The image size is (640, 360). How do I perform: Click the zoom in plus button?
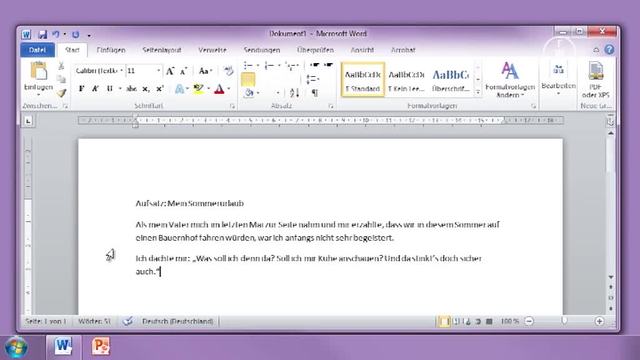599,322
